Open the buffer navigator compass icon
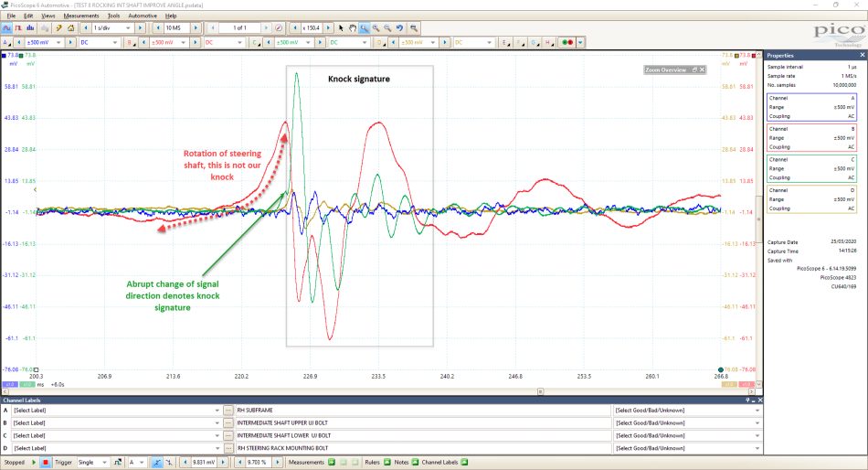This screenshot has width=868, height=470. [x=279, y=27]
